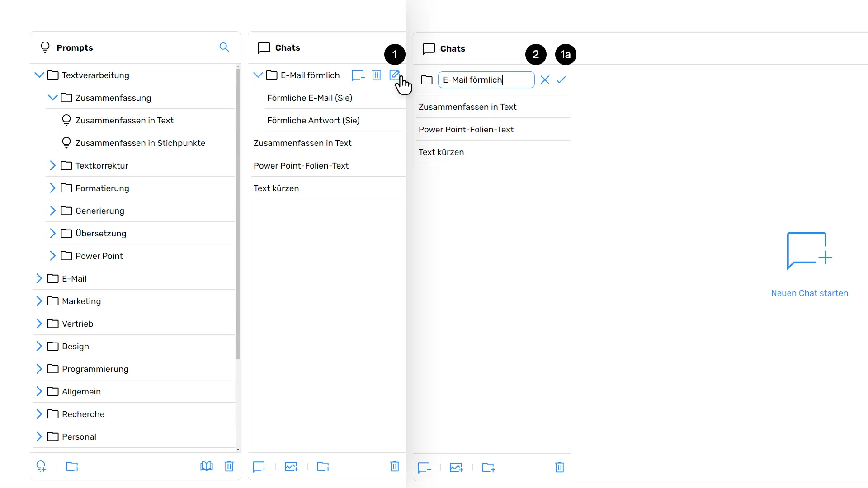Screen dimensions: 868x488
Task: Collapse the Zusammenfassung subfolder
Action: 53,97
